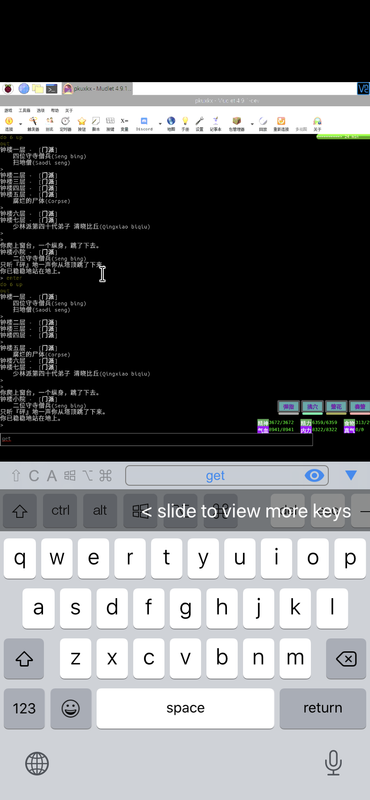Click the 回放 (Replay) icon
This screenshot has height=800, width=370.
pos(263,124)
